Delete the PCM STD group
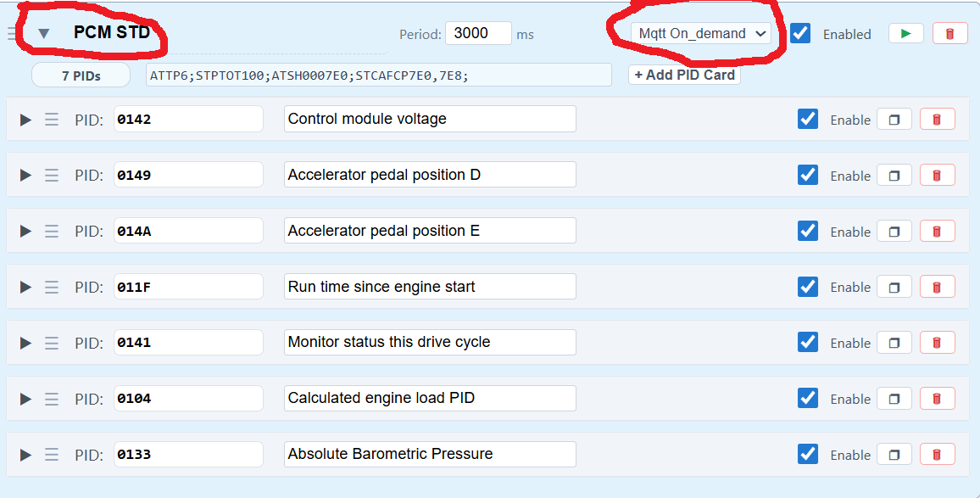The height and width of the screenshot is (498, 980). 949,34
